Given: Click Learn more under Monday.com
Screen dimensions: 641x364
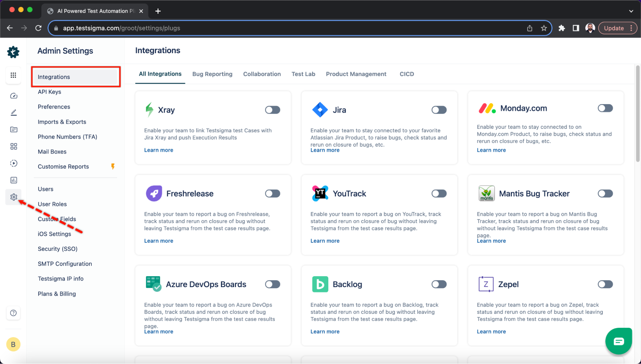Looking at the screenshot, I should (x=491, y=150).
